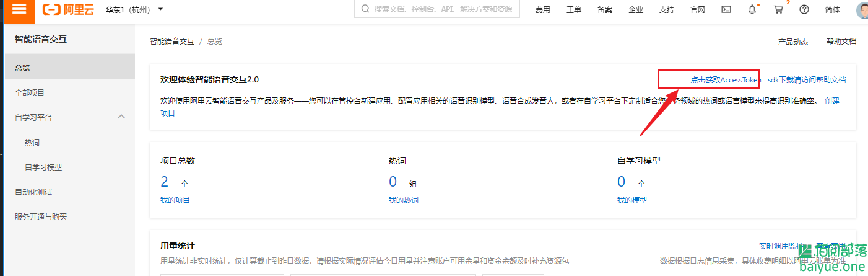Open the 官网 link
The width and height of the screenshot is (868, 276).
(x=698, y=10)
